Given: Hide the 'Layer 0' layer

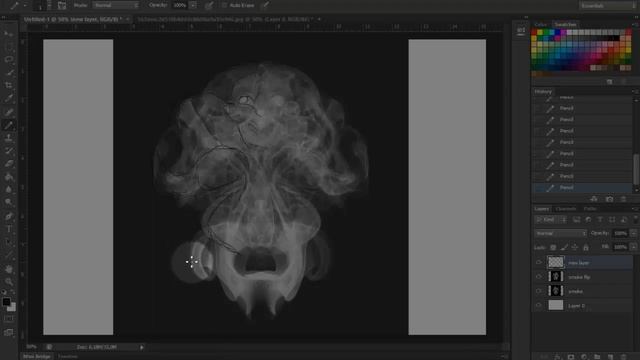Looking at the screenshot, I should point(539,305).
